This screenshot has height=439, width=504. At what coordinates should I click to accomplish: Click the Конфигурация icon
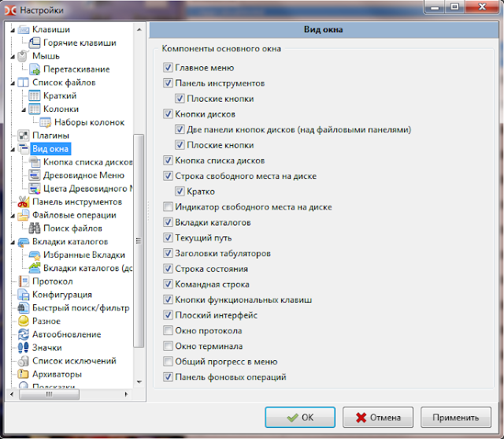23,294
